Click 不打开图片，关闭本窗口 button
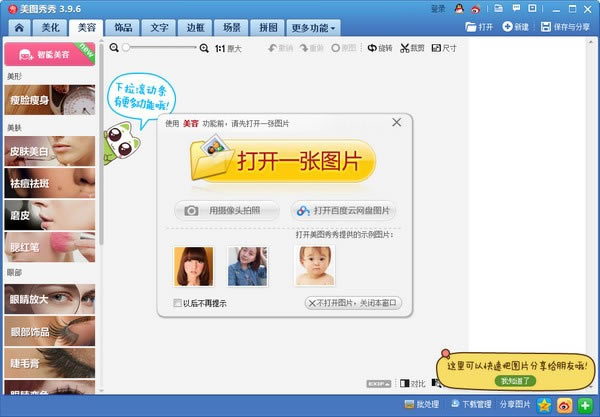 click(352, 302)
